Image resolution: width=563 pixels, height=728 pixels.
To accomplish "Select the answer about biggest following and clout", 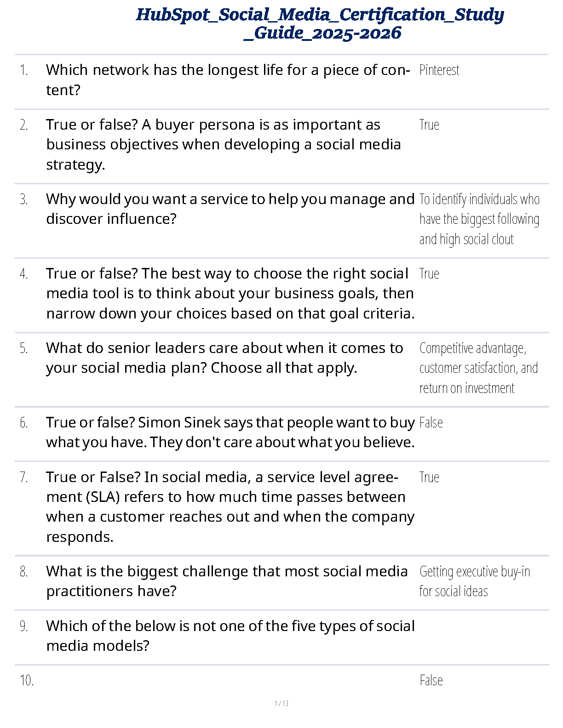I will pyautogui.click(x=479, y=219).
